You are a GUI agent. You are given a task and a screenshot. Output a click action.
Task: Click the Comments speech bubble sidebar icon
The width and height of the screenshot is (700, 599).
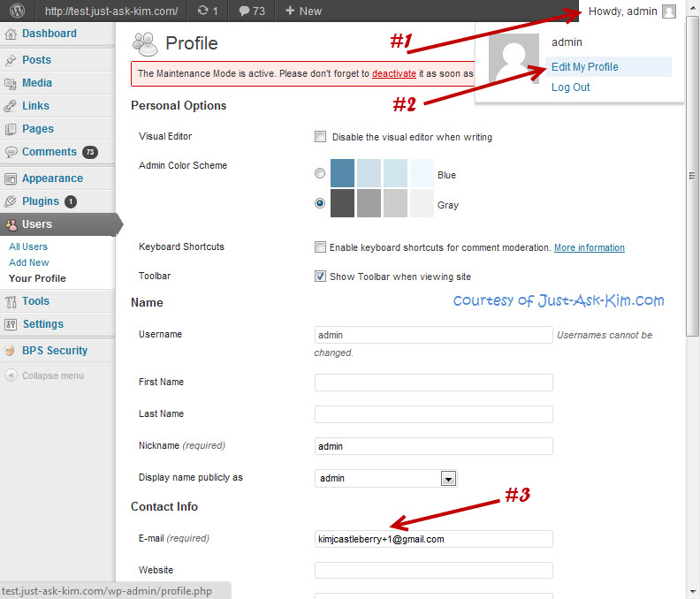coord(11,152)
